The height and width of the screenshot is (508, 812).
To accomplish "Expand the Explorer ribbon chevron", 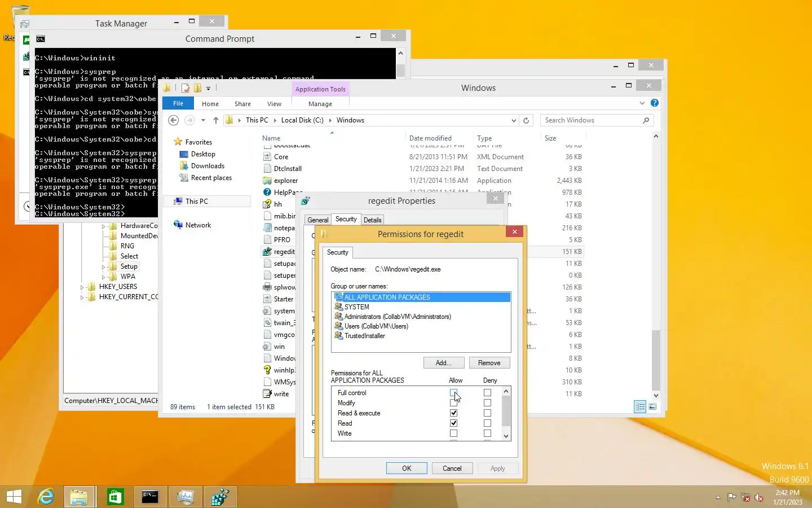I will click(x=642, y=103).
